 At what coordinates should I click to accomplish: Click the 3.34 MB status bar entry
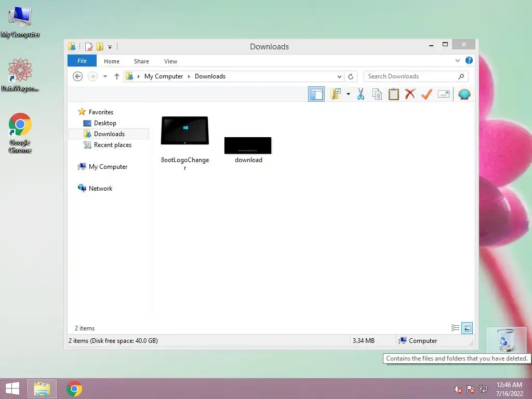pyautogui.click(x=363, y=341)
